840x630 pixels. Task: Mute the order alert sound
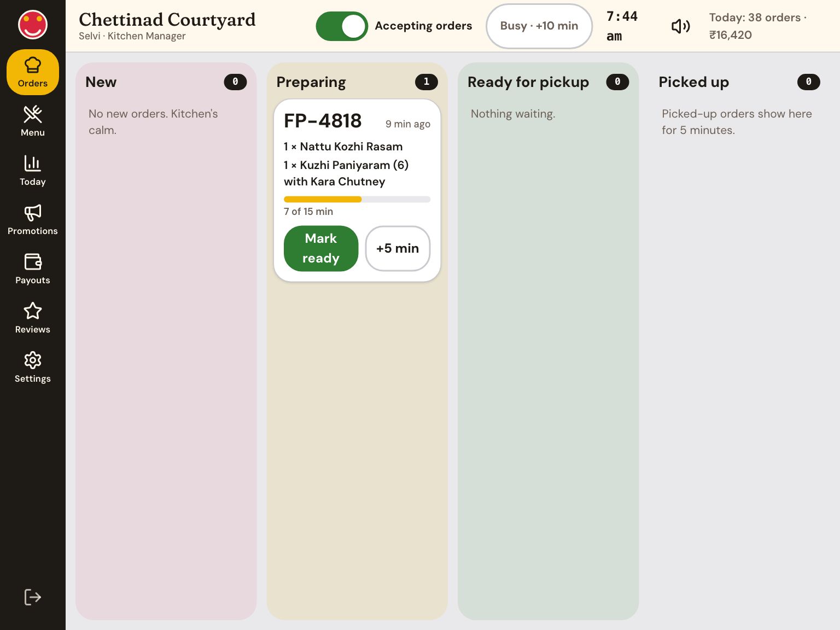pos(681,26)
